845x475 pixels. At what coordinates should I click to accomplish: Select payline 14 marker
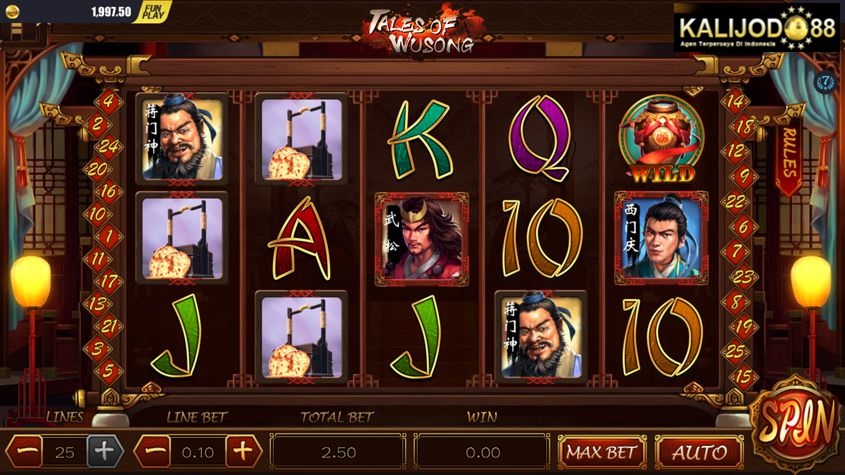coord(735,101)
